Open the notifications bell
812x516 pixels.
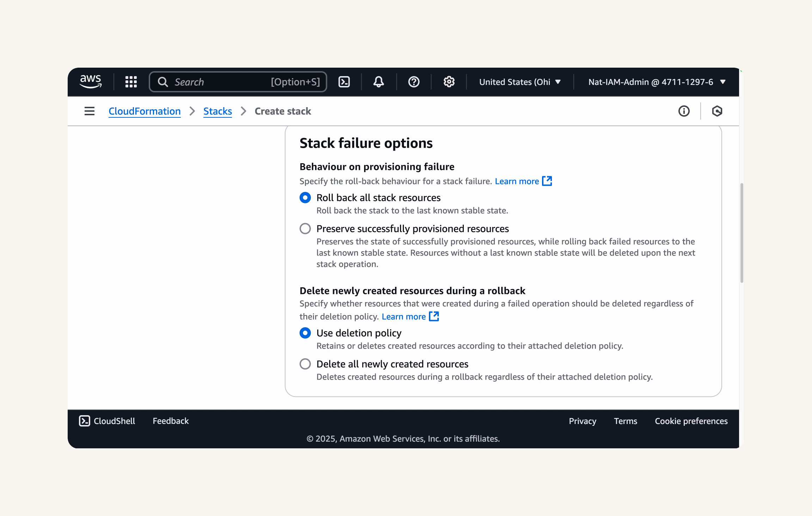pyautogui.click(x=379, y=82)
